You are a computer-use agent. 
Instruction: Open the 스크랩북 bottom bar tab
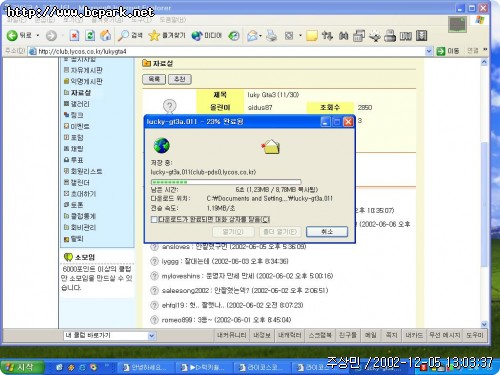click(320, 335)
